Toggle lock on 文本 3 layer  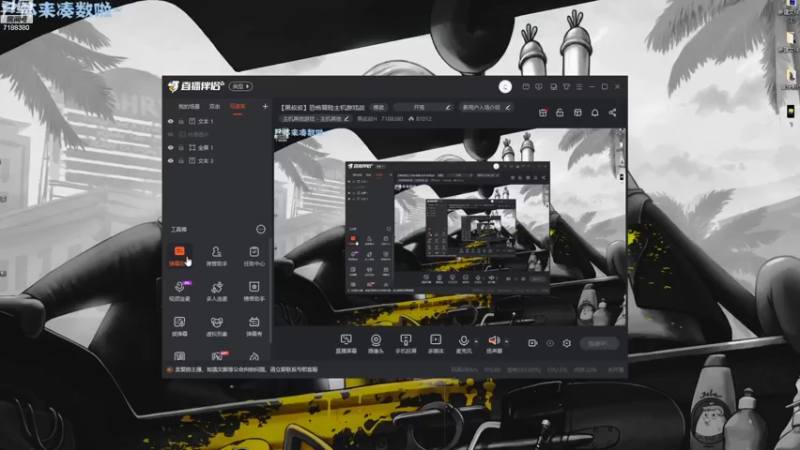tap(181, 161)
